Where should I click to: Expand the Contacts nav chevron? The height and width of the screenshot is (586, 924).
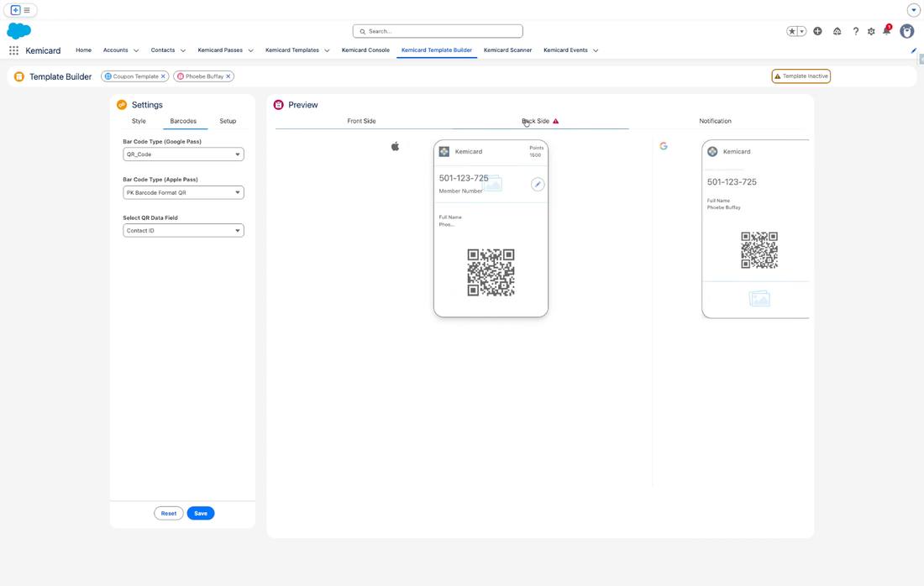182,50
